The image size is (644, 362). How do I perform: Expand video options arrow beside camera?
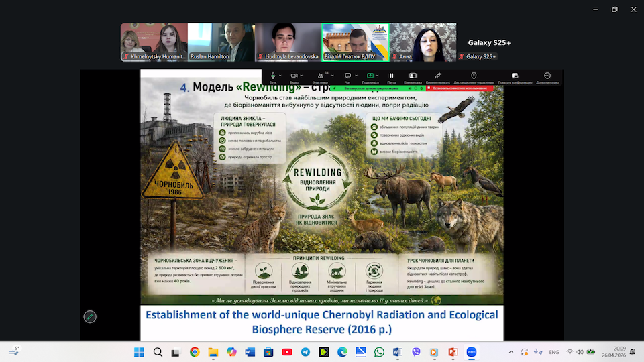click(303, 75)
